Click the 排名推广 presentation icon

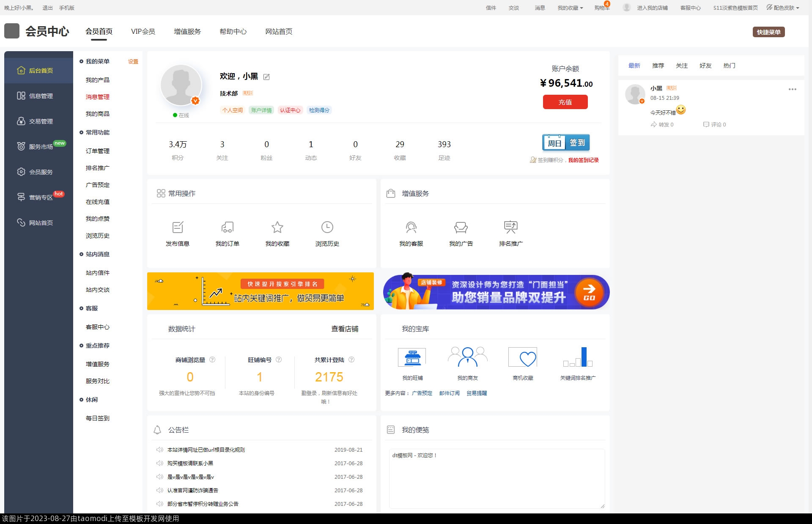(510, 228)
